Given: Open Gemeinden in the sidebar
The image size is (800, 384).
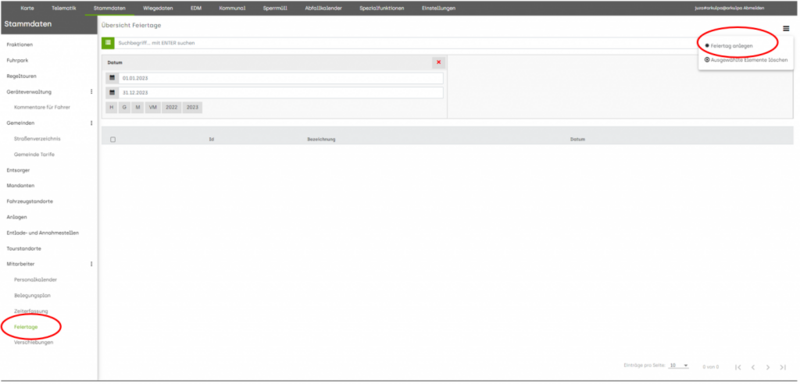Looking at the screenshot, I should point(21,123).
